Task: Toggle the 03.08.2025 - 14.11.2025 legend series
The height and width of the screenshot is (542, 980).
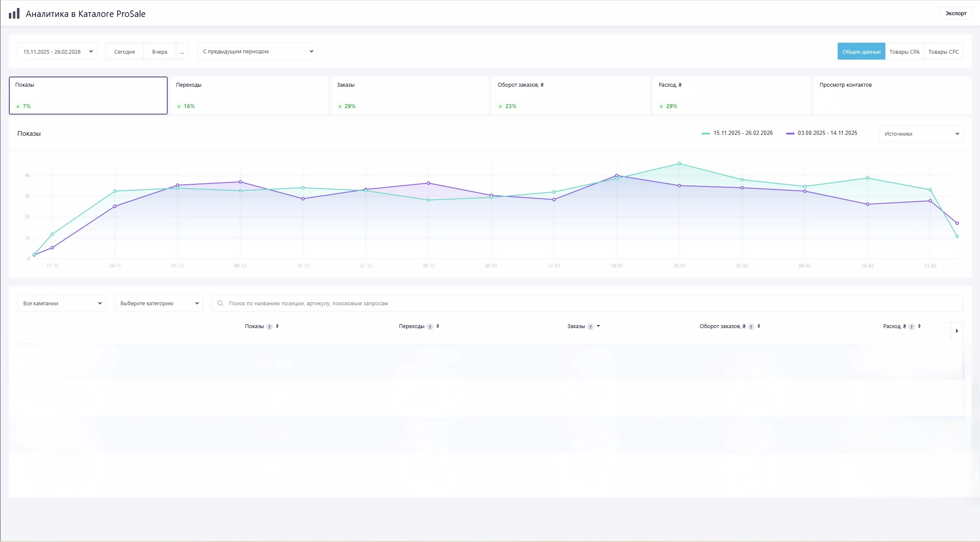Action: pos(821,133)
